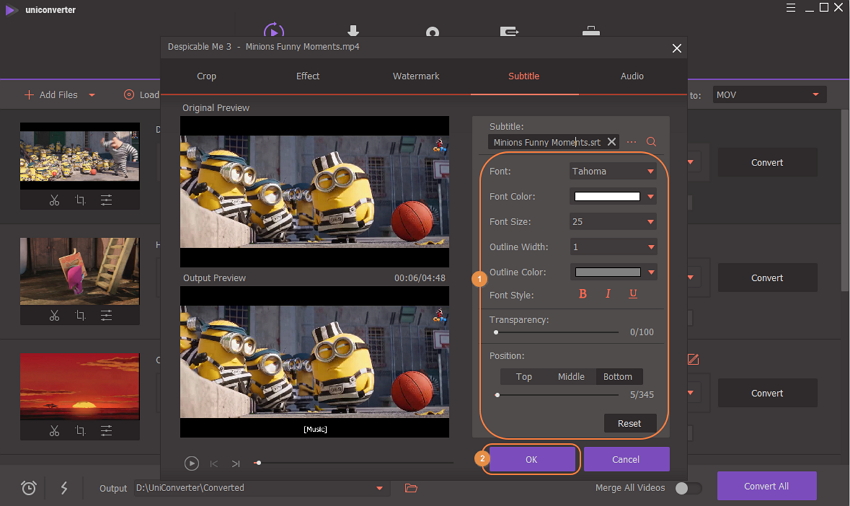Expand the Outline Color dropdown arrow

pos(651,272)
